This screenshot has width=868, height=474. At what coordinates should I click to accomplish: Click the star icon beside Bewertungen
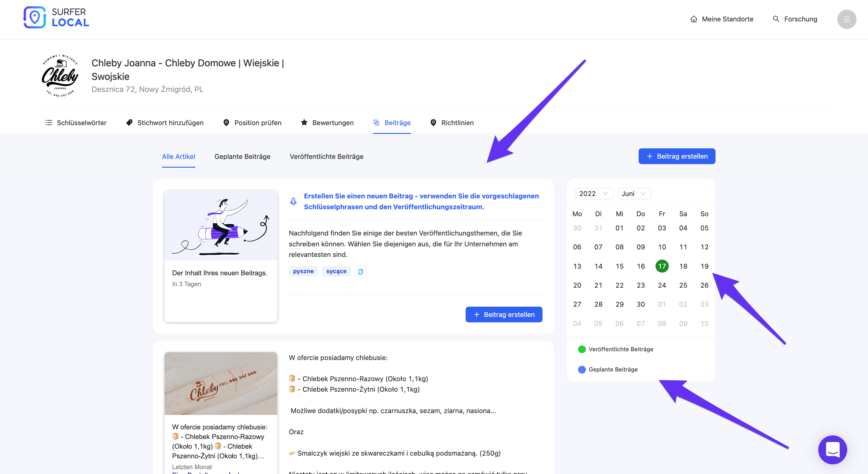coord(304,122)
